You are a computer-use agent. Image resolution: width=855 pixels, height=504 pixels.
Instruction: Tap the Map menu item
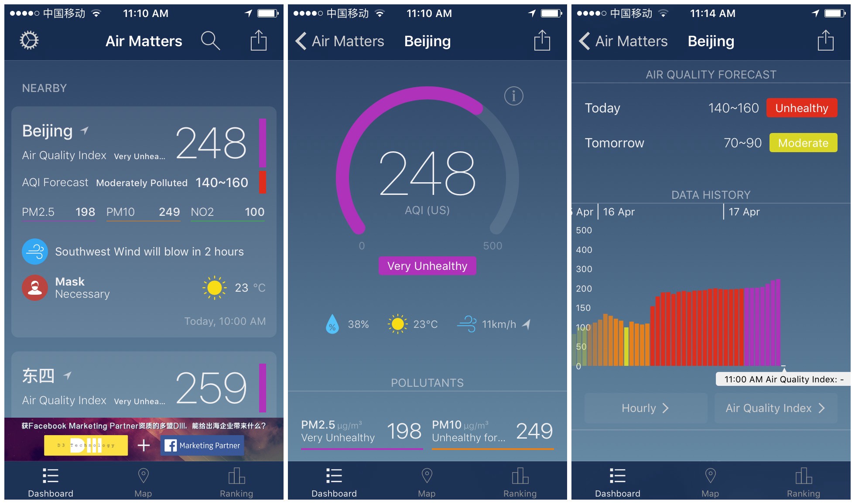(142, 484)
